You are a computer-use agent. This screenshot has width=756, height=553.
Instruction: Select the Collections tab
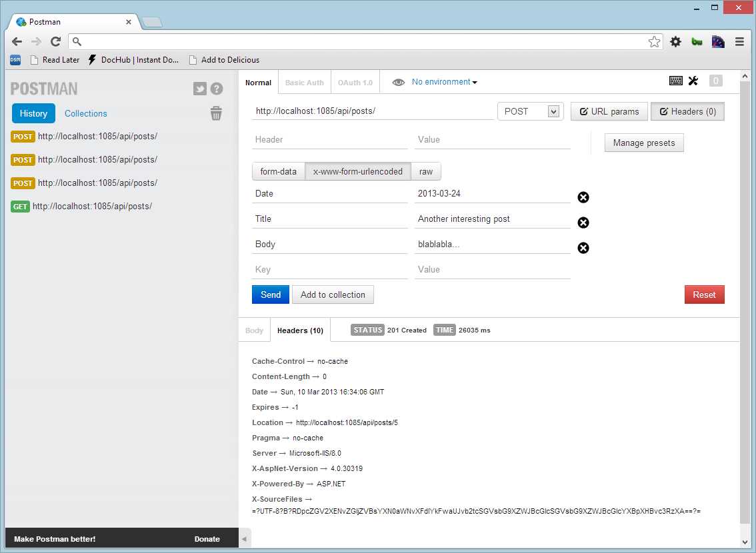(x=86, y=113)
